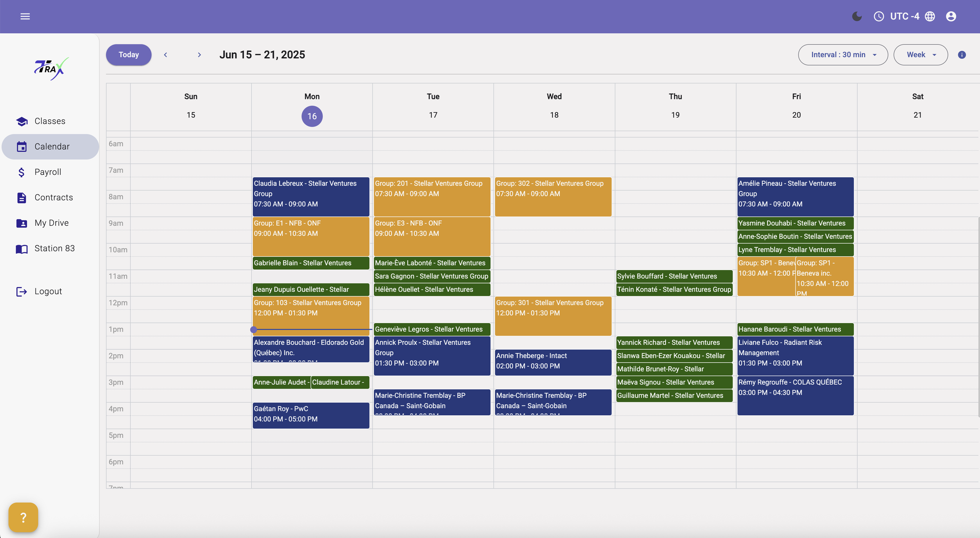Open Claudine Latour event

click(x=340, y=382)
